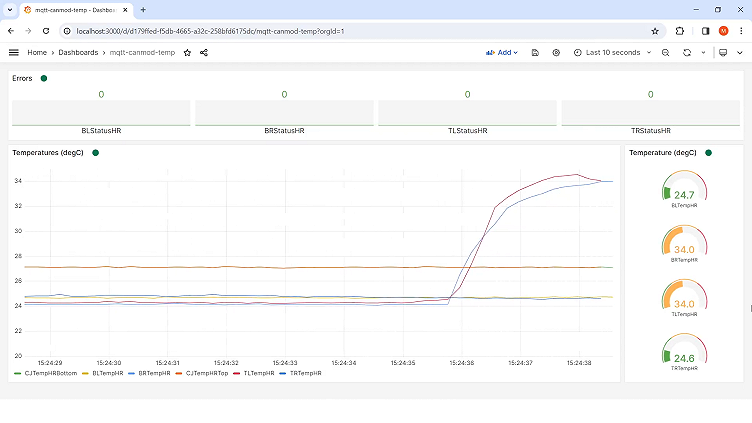Close the mqtt-canmod-temp browser tab
Viewport: 752px width, 423px height.
point(125,10)
